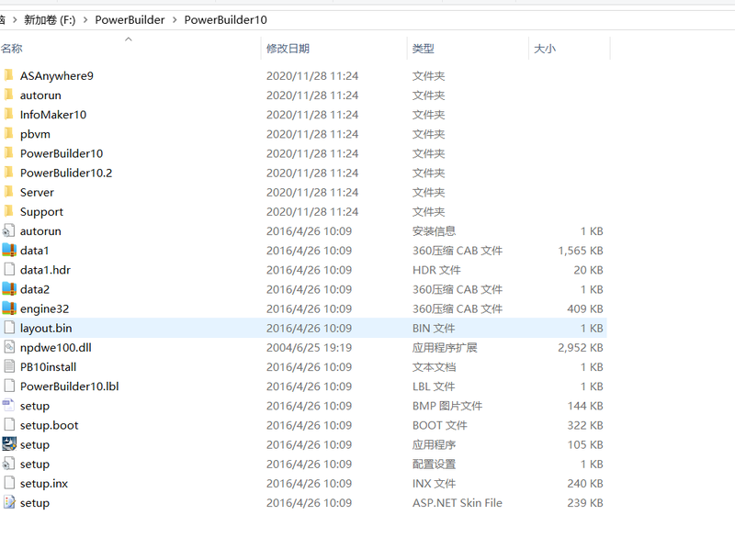Click the setup configuration settings file icon
This screenshot has width=735, height=560.
tap(8, 464)
